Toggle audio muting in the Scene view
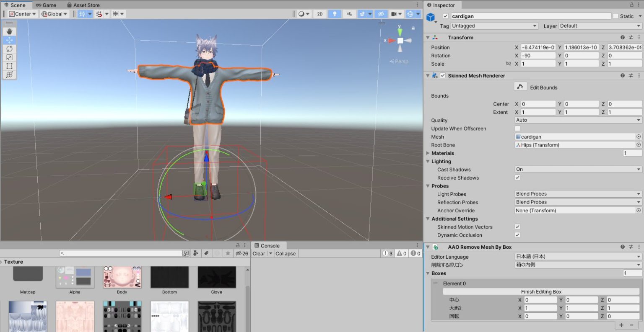644x332 pixels. (x=349, y=14)
